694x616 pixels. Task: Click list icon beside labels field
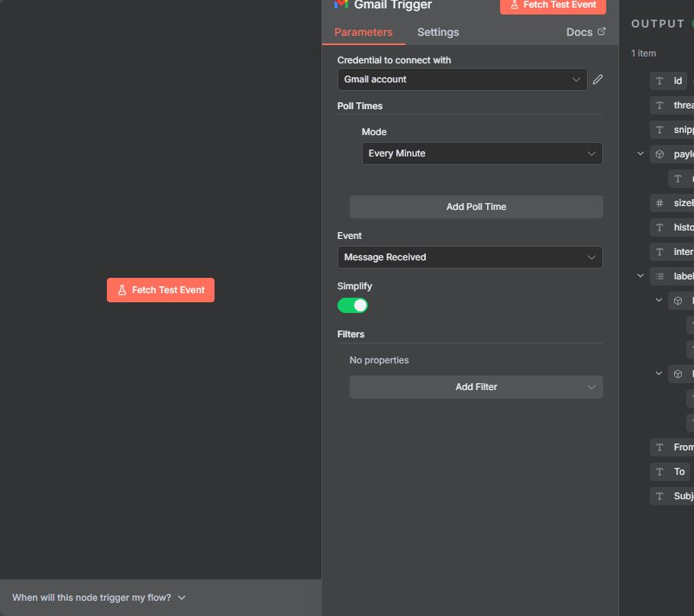click(660, 276)
